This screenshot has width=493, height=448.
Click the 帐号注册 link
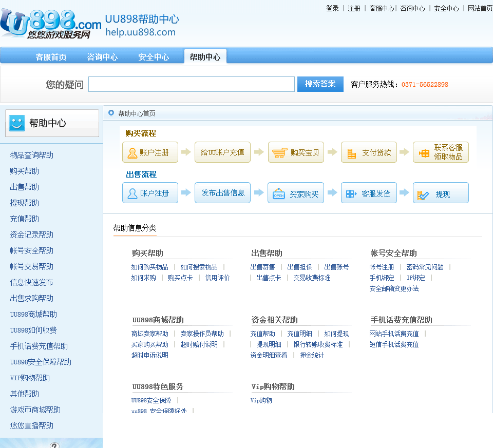click(382, 267)
